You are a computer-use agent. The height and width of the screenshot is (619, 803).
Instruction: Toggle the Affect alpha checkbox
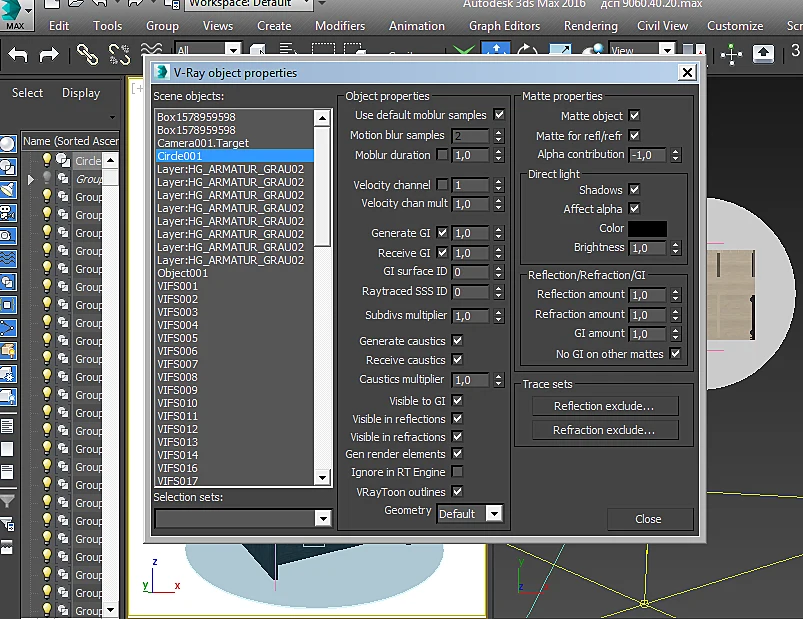tap(634, 208)
